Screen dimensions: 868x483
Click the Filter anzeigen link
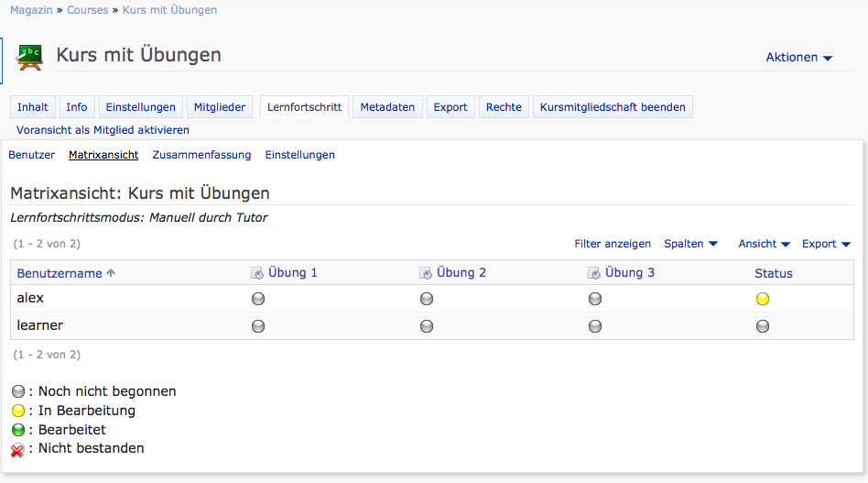coord(613,244)
